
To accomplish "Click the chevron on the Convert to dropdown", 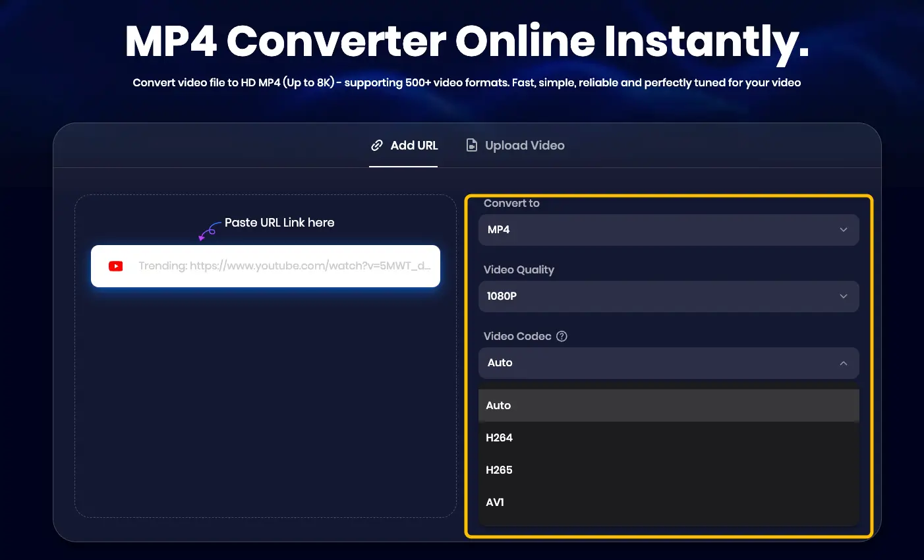I will [x=844, y=229].
